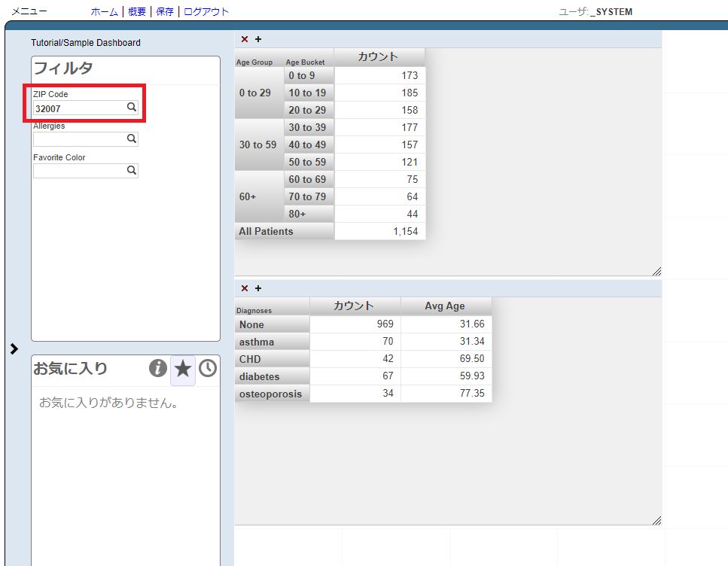Open the メニュー menu
This screenshot has height=566, width=728.
(29, 12)
